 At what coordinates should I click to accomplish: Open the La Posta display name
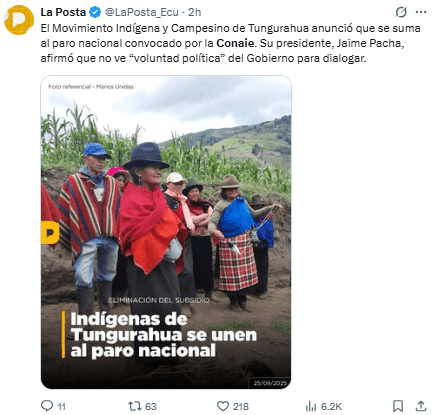coord(63,12)
